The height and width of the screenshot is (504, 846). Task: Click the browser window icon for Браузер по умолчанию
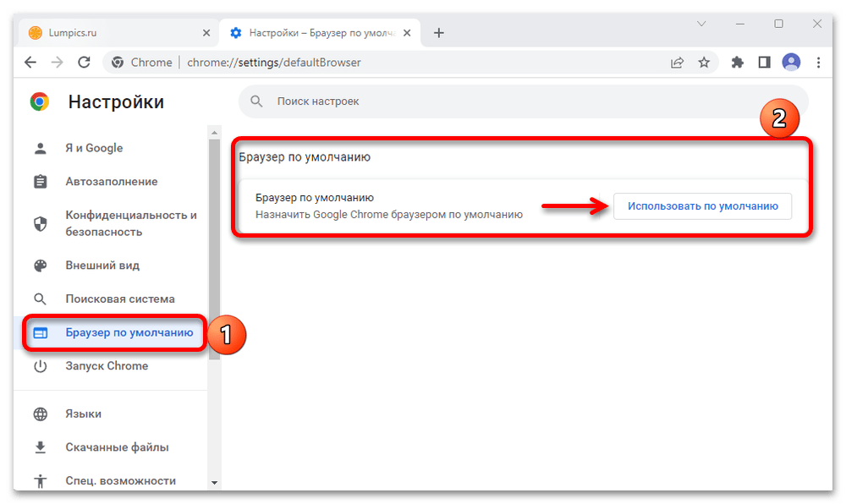click(x=41, y=333)
